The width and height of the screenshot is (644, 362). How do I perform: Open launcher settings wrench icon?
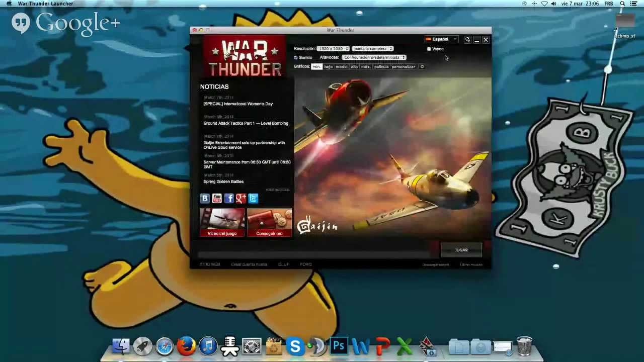tap(467, 39)
